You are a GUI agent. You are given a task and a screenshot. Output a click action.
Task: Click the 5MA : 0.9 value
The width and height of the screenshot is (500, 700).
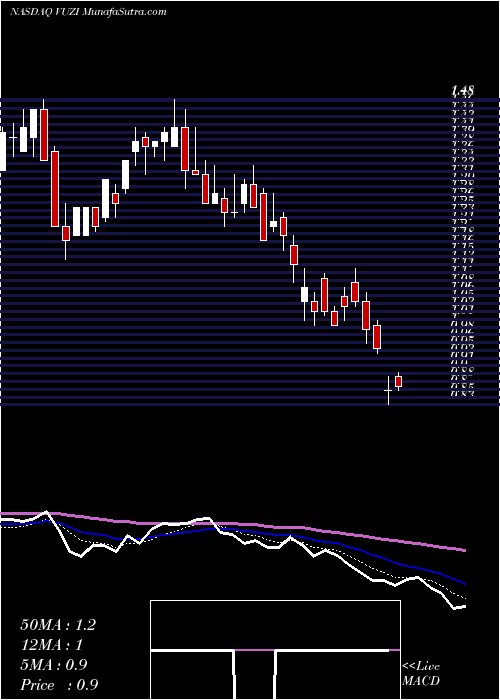click(x=54, y=665)
